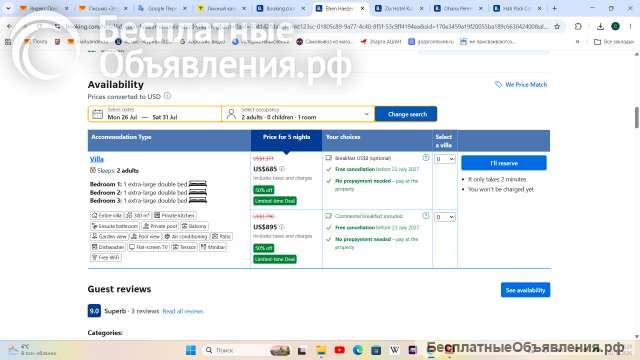Click the second Limited-time Deal badge

pyautogui.click(x=275, y=259)
